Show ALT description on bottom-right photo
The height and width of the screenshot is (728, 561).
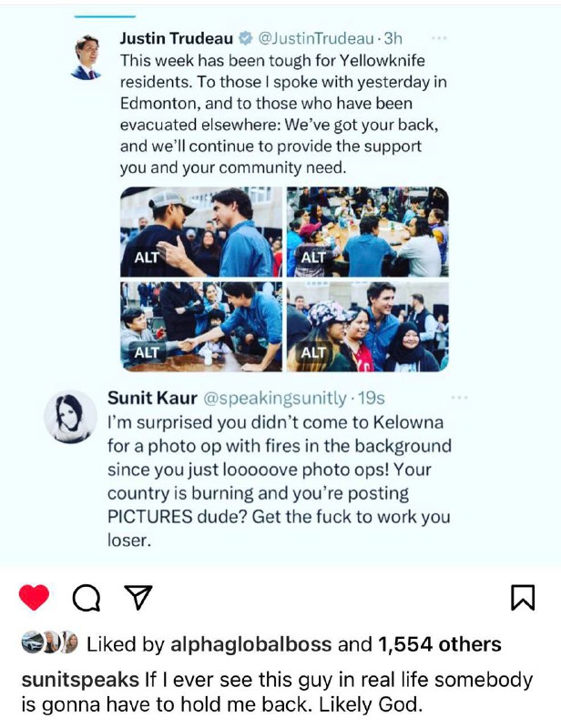coord(312,353)
